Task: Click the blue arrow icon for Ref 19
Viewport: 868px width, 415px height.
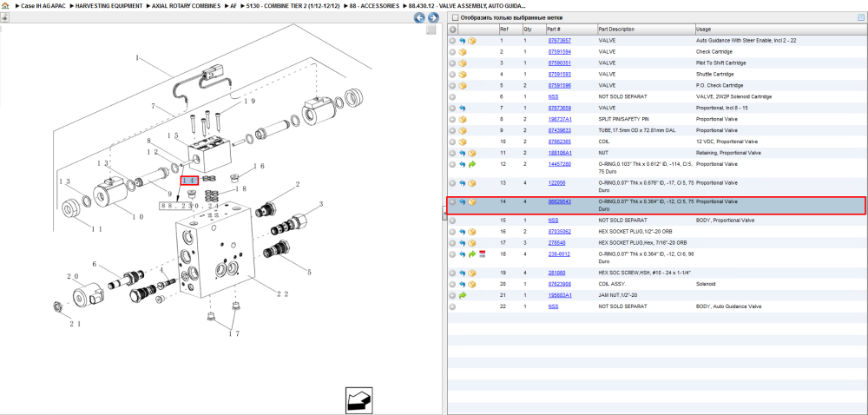Action: click(x=463, y=273)
